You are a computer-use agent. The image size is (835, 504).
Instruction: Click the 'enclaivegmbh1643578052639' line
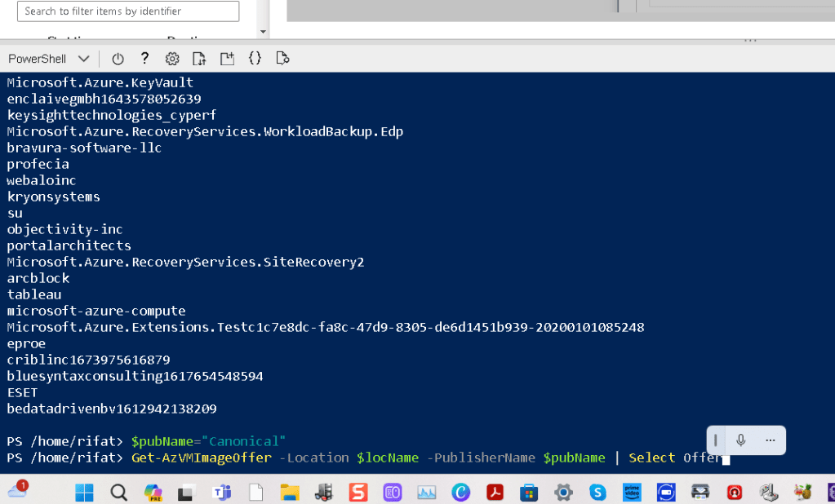pyautogui.click(x=104, y=99)
